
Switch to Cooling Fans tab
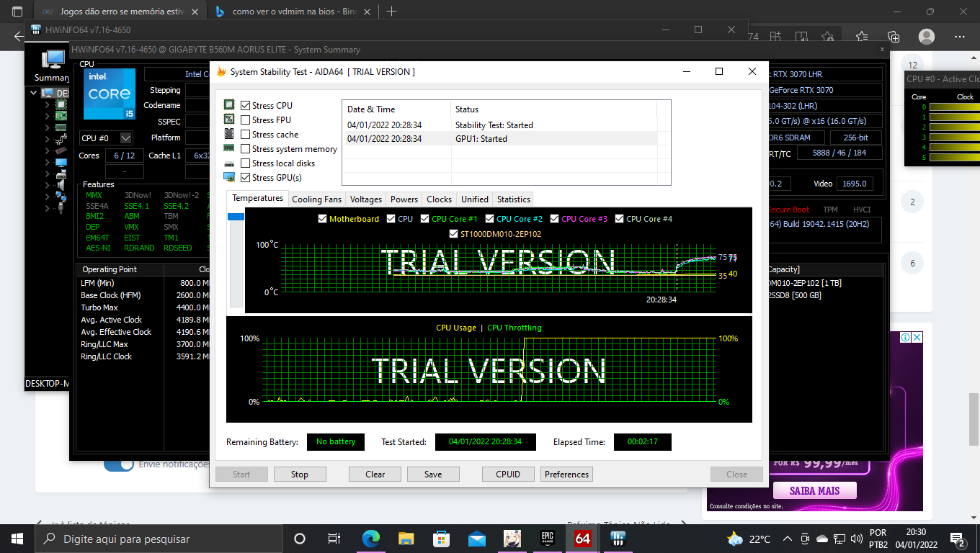316,199
